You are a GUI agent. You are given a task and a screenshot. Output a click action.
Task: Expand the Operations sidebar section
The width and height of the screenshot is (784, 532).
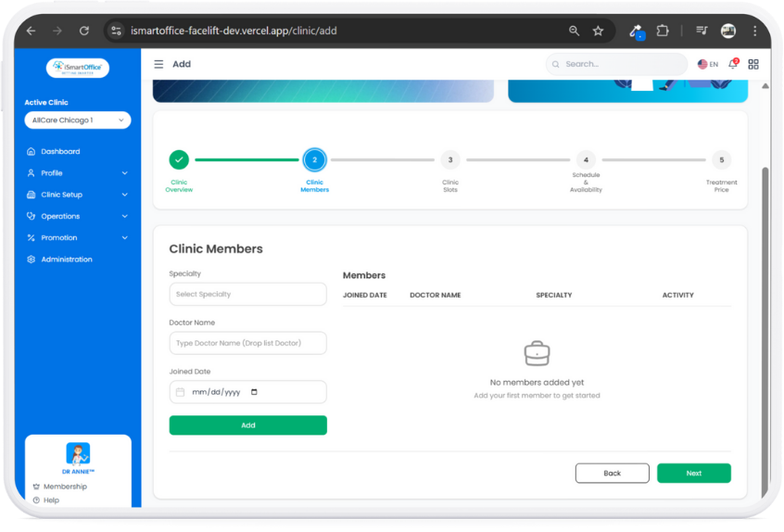coord(78,216)
